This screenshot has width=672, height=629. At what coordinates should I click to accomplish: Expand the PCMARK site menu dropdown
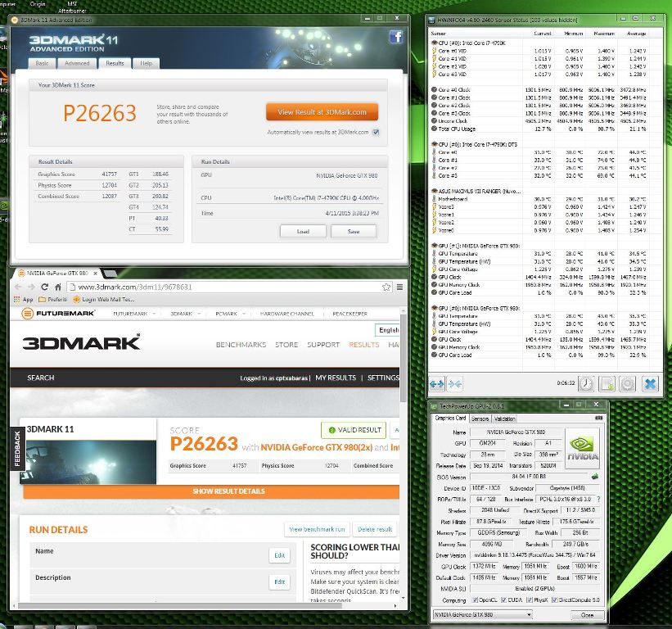tap(244, 314)
